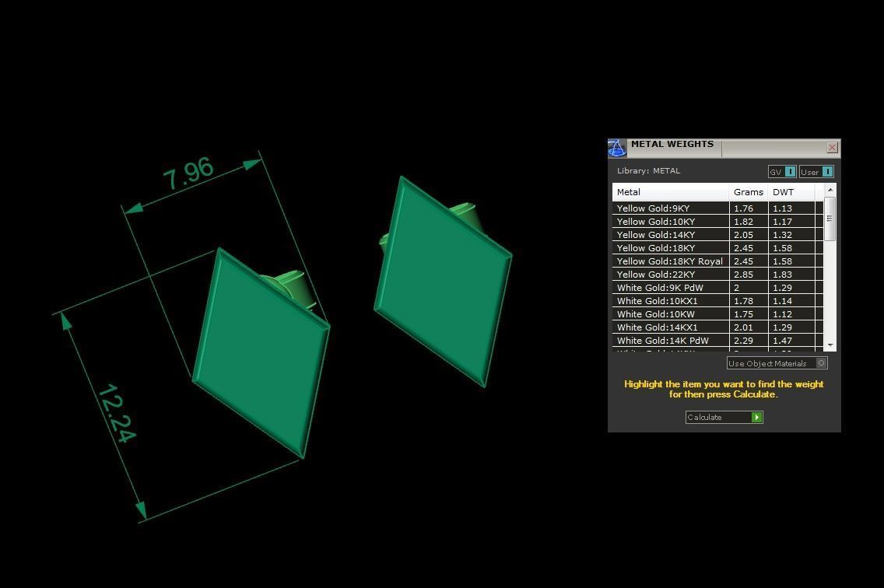Click the 2.29 grams cell for 14K PdW
884x588 pixels.
coord(748,341)
